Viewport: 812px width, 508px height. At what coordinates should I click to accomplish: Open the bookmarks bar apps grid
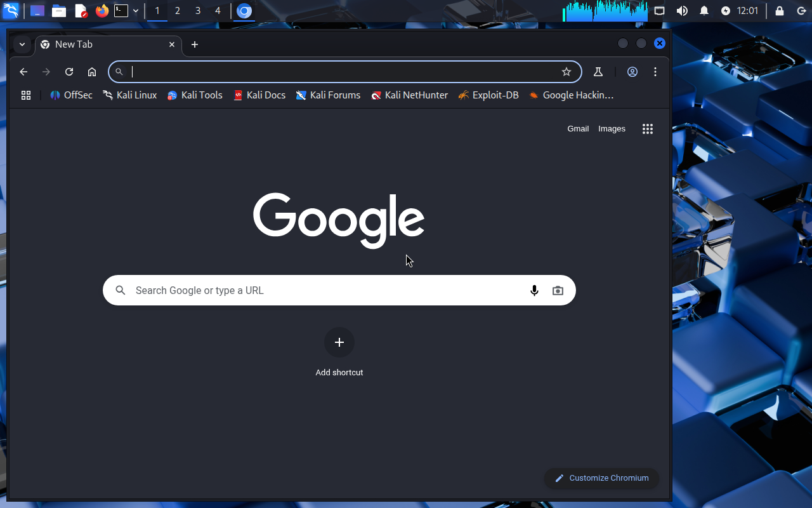26,95
